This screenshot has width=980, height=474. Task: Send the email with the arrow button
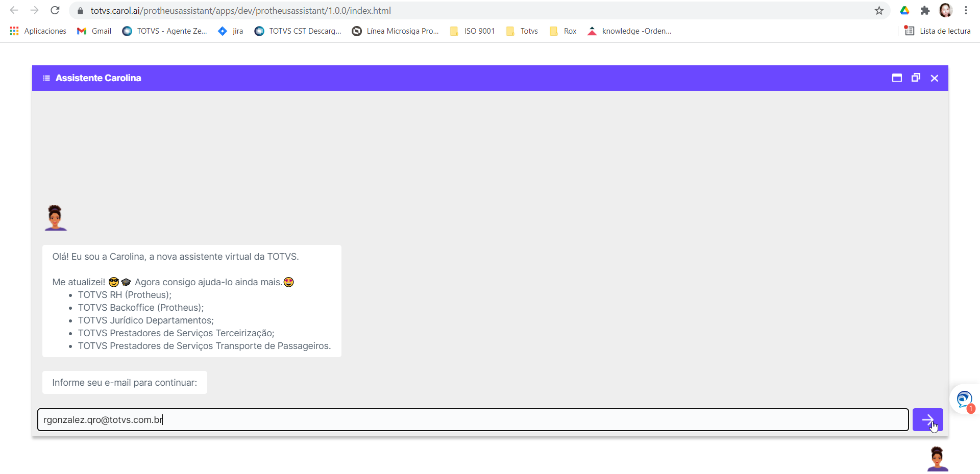click(927, 419)
